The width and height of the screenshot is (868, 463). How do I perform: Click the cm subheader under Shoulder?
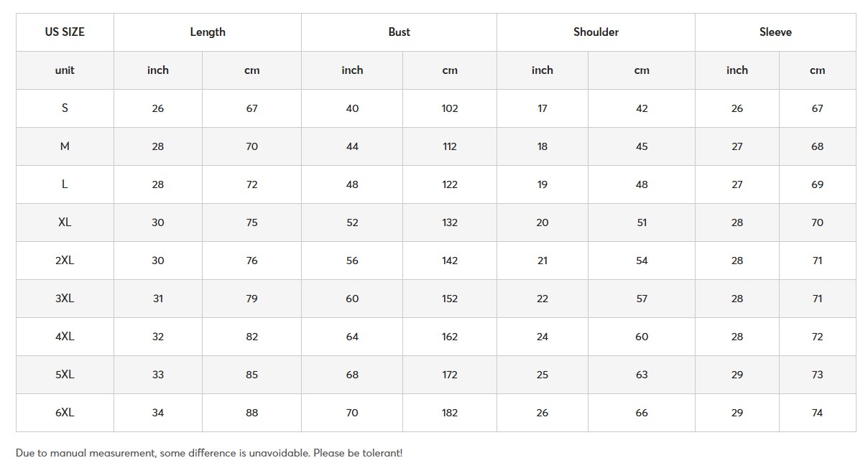642,70
